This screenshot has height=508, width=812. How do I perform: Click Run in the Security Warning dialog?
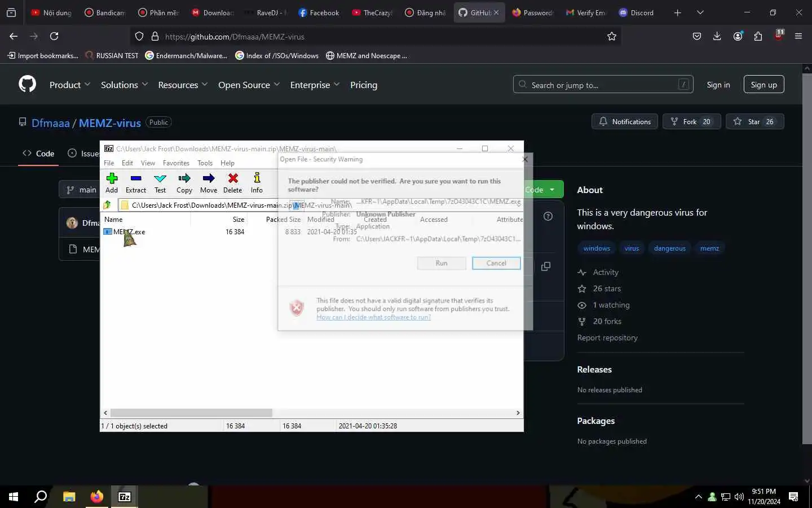click(x=442, y=263)
